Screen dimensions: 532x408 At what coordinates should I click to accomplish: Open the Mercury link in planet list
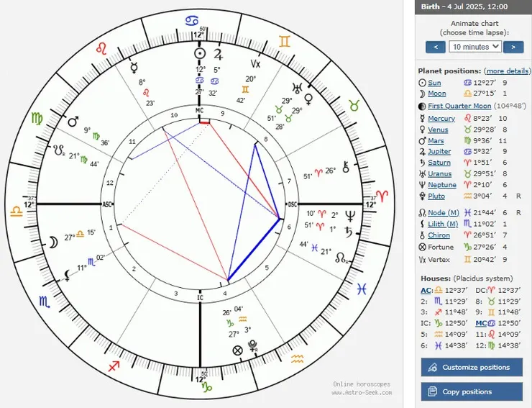pos(441,119)
